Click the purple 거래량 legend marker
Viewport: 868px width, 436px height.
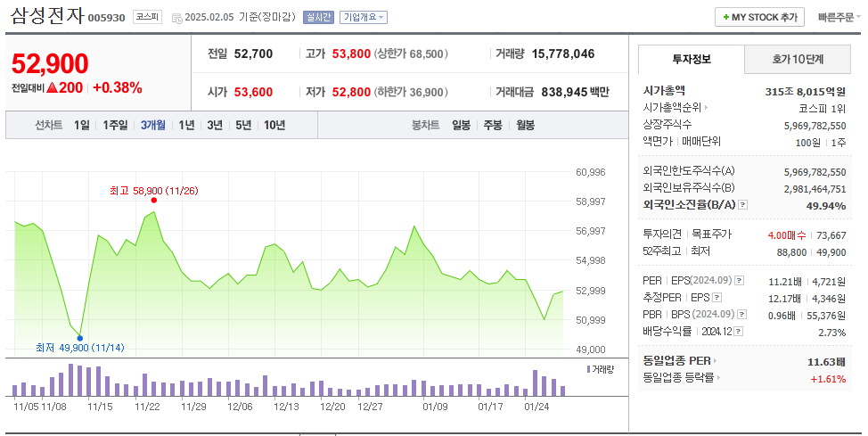click(x=588, y=369)
